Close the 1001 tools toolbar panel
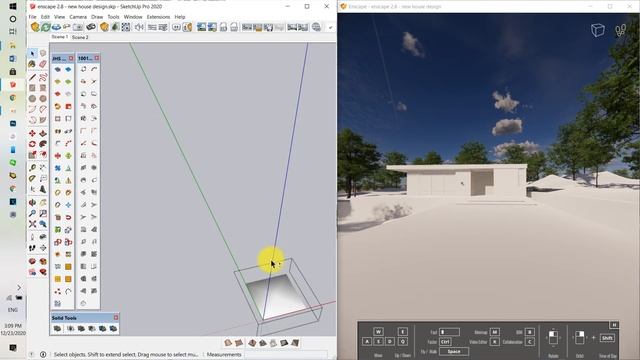This screenshot has height=360, width=640. tap(97, 58)
